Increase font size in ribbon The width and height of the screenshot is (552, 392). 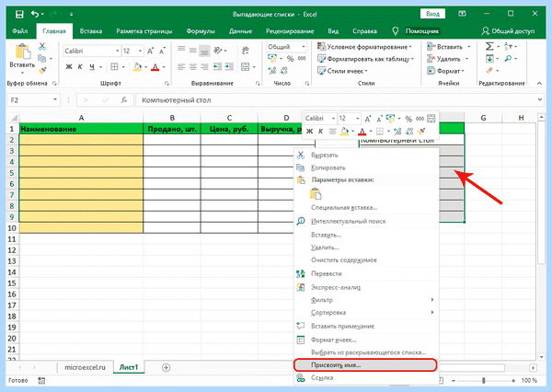click(x=150, y=51)
